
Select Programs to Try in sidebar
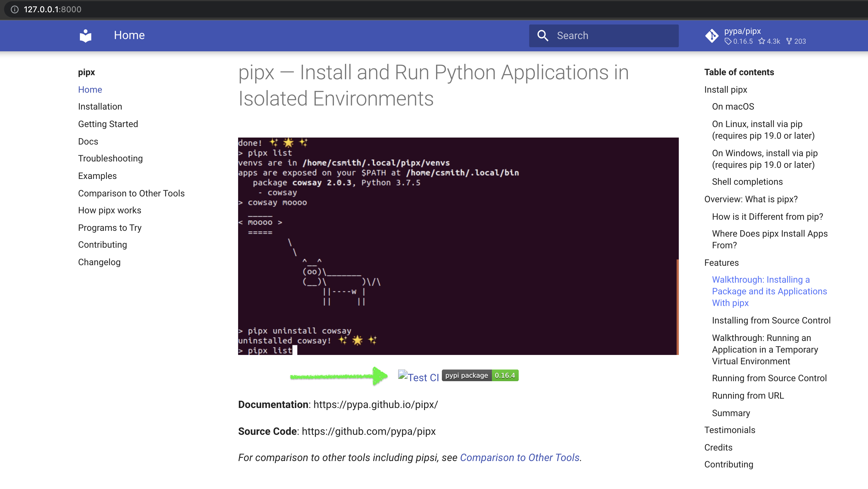coord(109,228)
